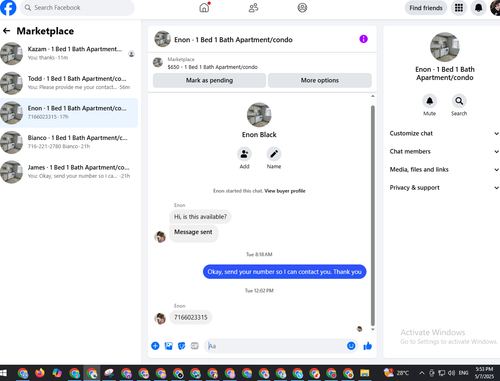Click the 'Message sent' bubble

(x=193, y=232)
